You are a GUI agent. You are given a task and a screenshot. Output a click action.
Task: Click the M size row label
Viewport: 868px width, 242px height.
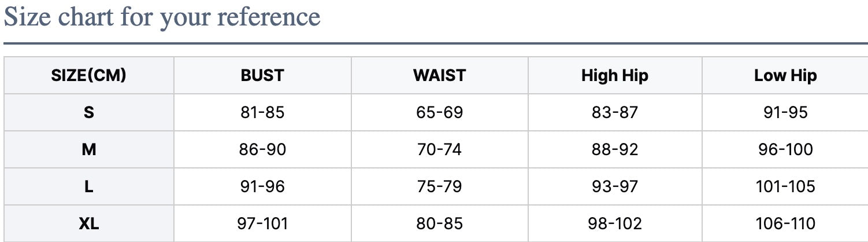[88, 149]
